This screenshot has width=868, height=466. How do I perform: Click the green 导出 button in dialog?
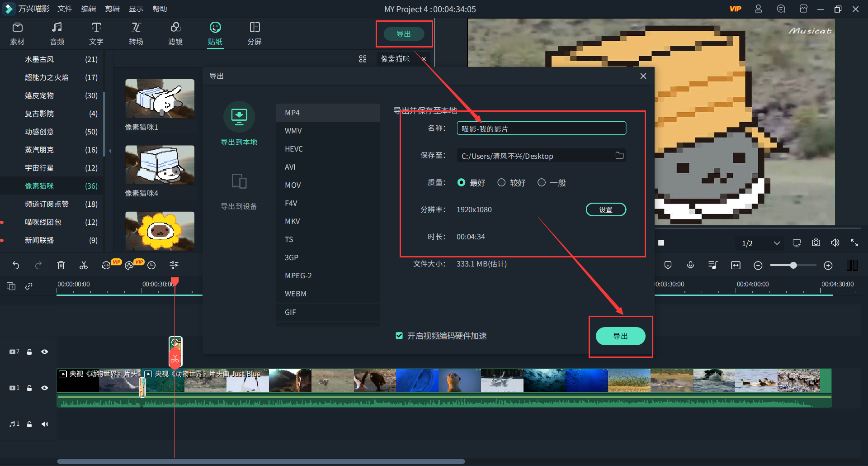click(x=620, y=336)
